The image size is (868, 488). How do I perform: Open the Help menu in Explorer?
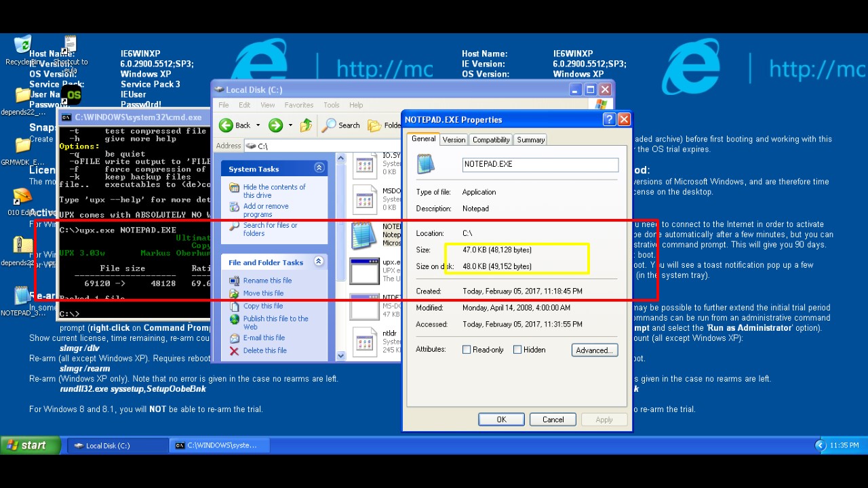click(356, 105)
